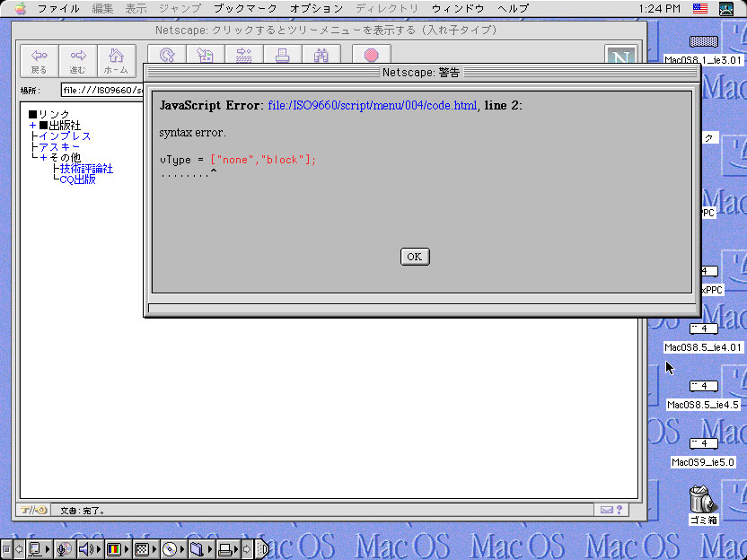Open the アスキー link
Viewport: 747px width, 560px height.
(59, 146)
